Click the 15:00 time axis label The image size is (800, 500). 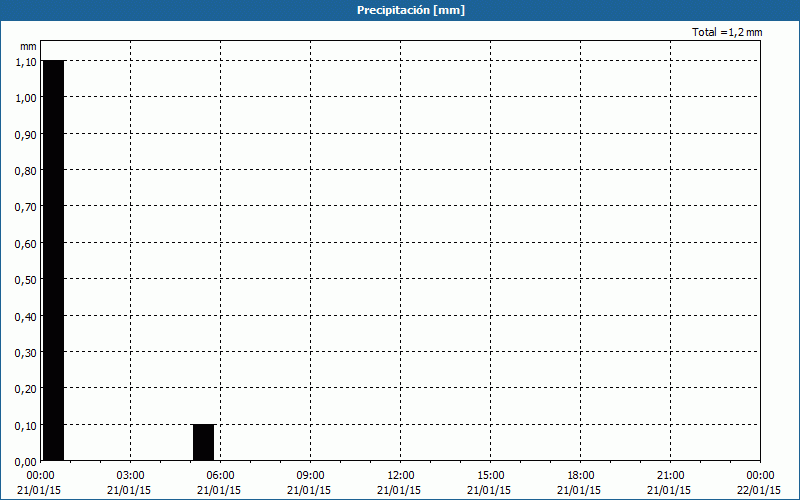(x=490, y=476)
